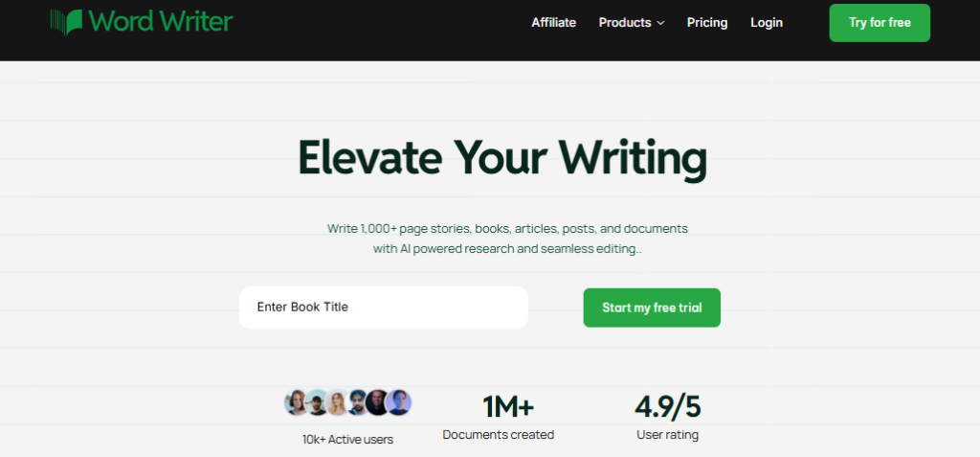This screenshot has width=980, height=457.
Task: Click the Word Writer brand name text
Action: tap(162, 20)
